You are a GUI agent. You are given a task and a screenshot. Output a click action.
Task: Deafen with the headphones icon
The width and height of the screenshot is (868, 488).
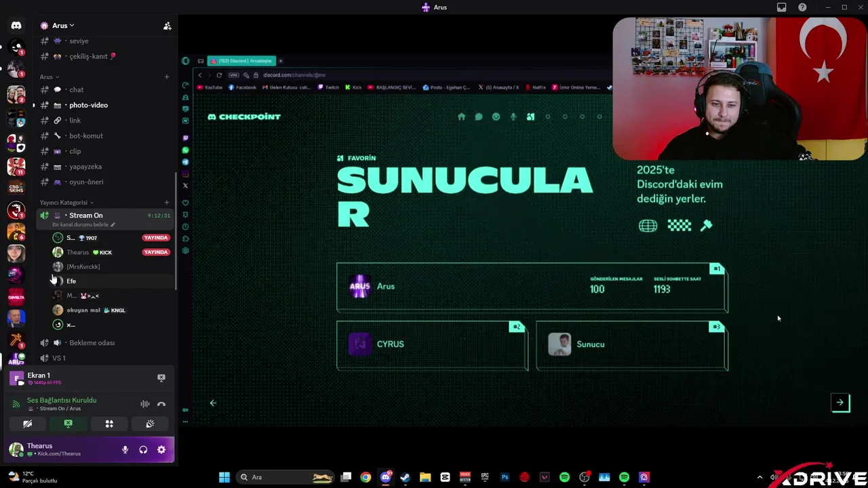pos(143,449)
